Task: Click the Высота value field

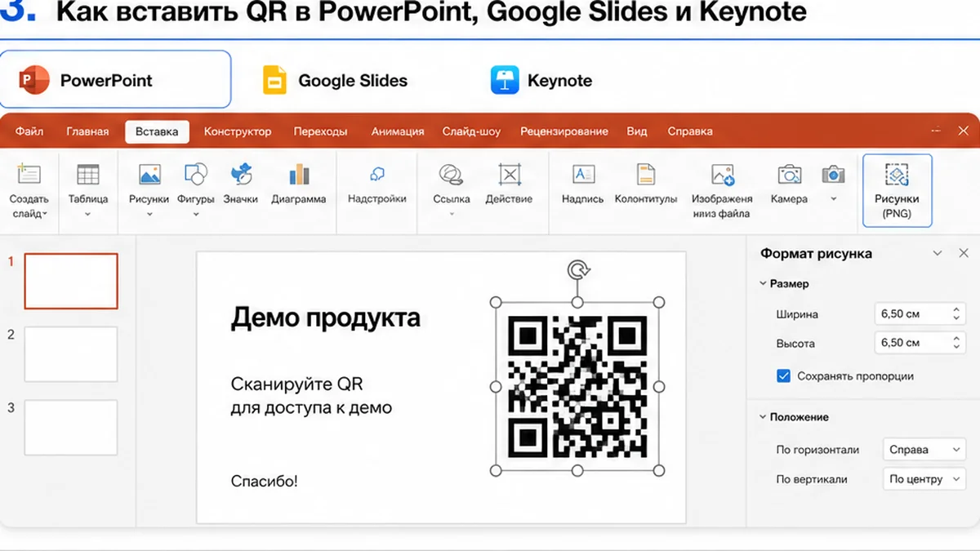Action: point(911,343)
